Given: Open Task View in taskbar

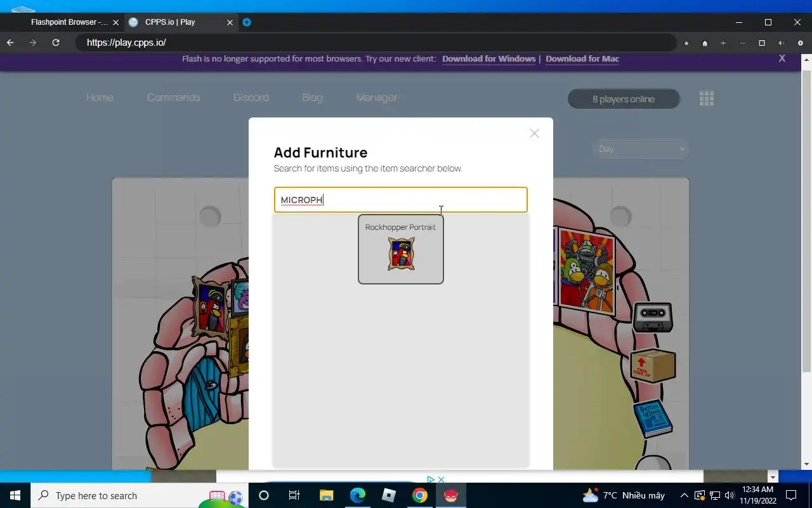Looking at the screenshot, I should [x=294, y=495].
